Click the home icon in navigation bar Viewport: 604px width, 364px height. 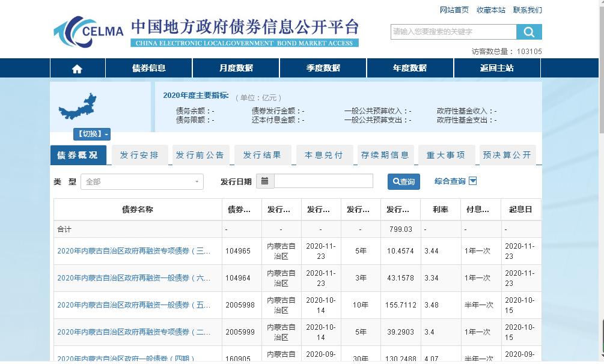pyautogui.click(x=77, y=68)
